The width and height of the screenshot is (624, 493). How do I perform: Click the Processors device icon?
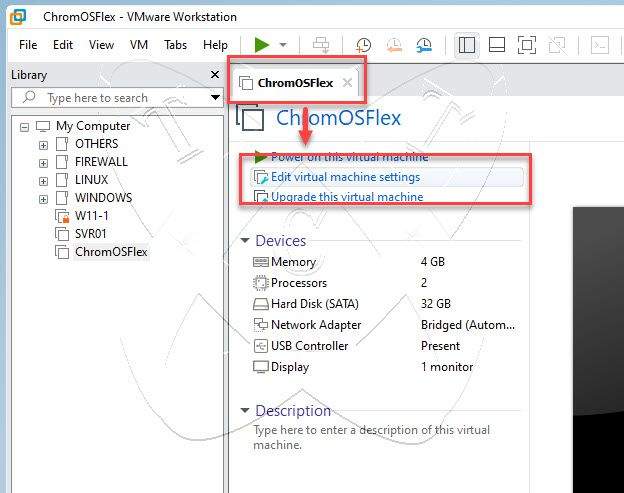click(261, 283)
